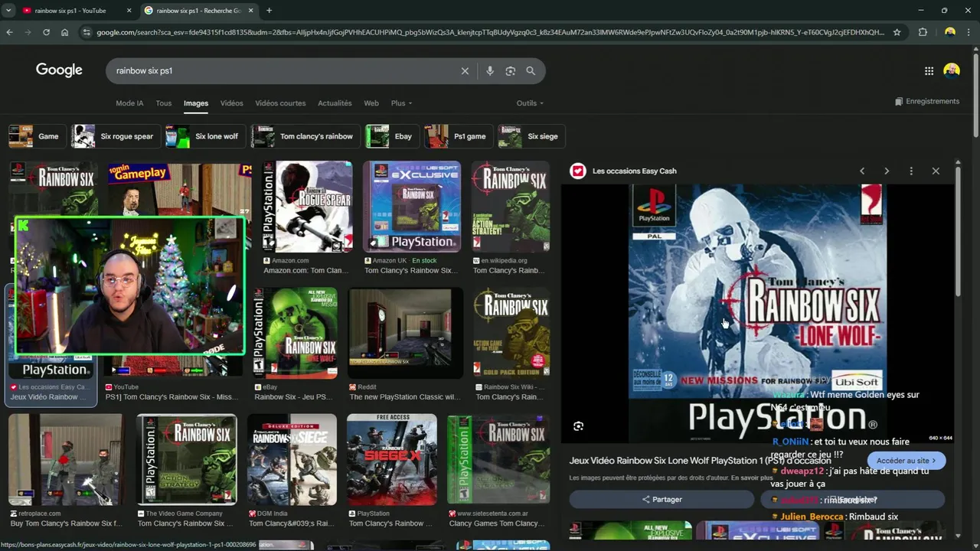Select the Tous search tab
This screenshot has width=980, height=551.
point(164,103)
